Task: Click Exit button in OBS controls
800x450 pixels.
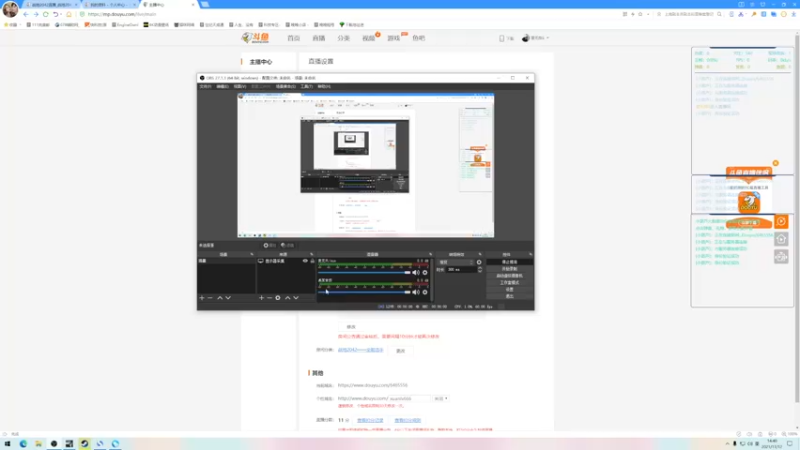Action: coord(509,296)
